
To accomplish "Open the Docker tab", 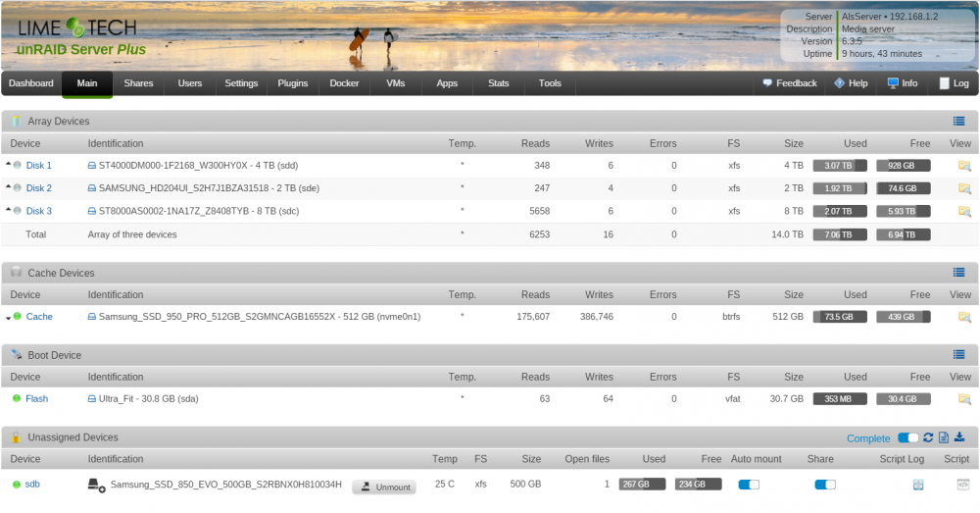I will 344,83.
